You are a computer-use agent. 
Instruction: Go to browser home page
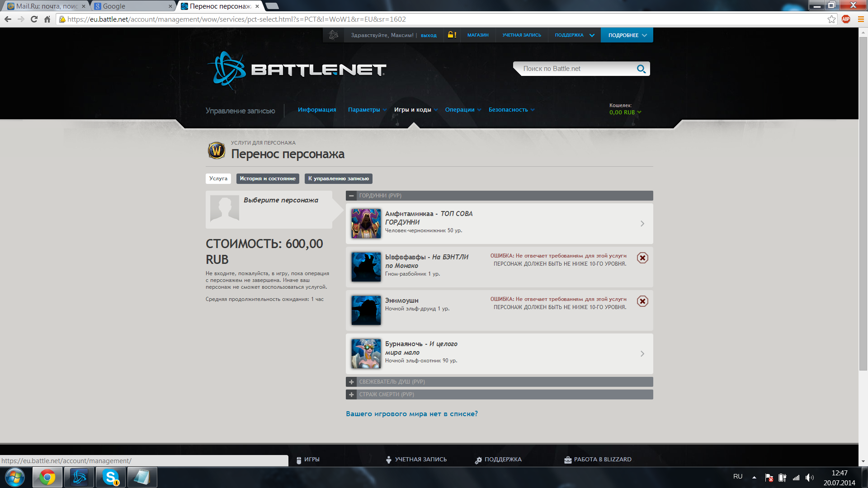click(x=47, y=19)
